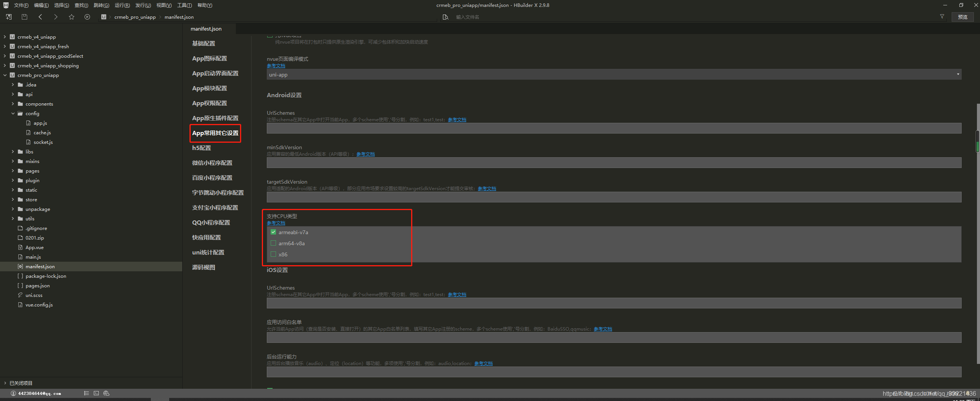Open 参考文档 link under 支持CPU类型
Image resolution: width=980 pixels, height=401 pixels.
pos(276,223)
